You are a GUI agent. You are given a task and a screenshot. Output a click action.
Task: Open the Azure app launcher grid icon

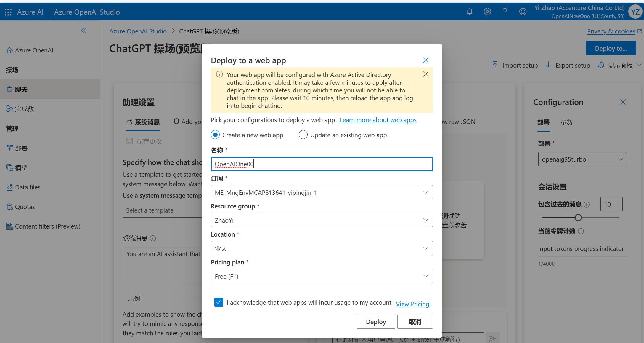coord(8,12)
